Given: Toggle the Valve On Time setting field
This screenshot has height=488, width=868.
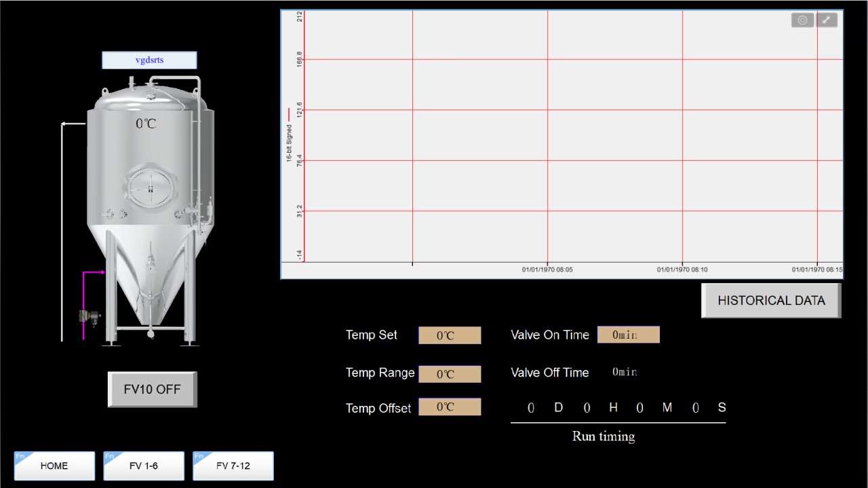Looking at the screenshot, I should pyautogui.click(x=628, y=334).
